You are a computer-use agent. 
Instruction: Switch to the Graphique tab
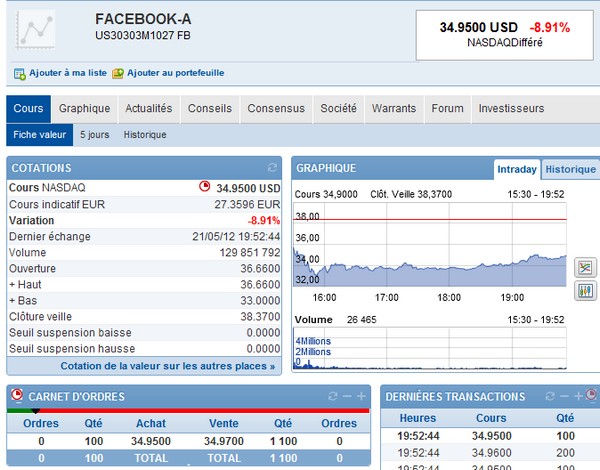click(85, 109)
